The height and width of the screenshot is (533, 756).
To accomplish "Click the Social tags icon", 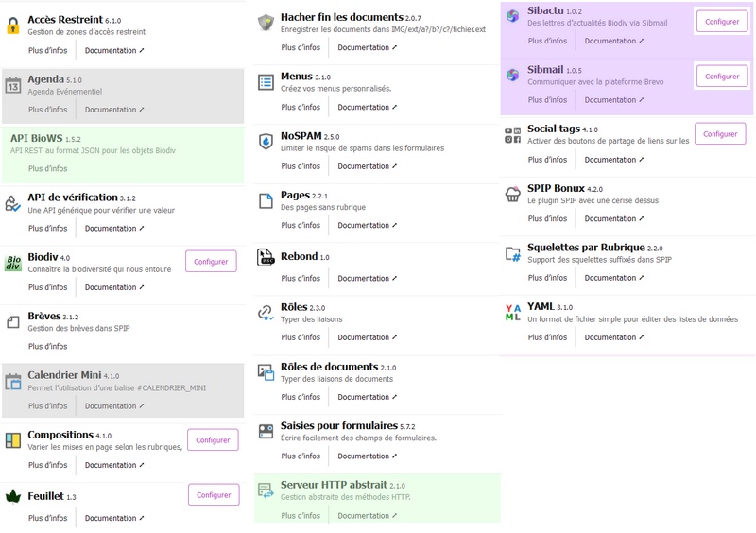I will pos(512,135).
